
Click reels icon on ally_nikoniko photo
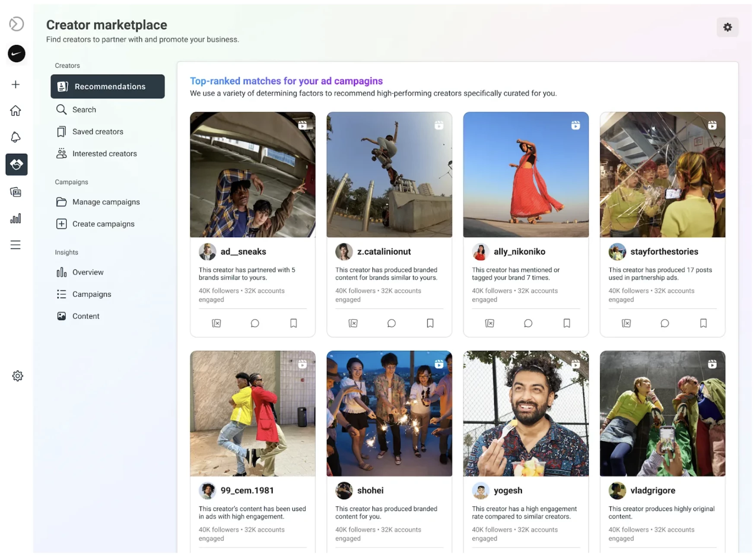[x=575, y=125]
